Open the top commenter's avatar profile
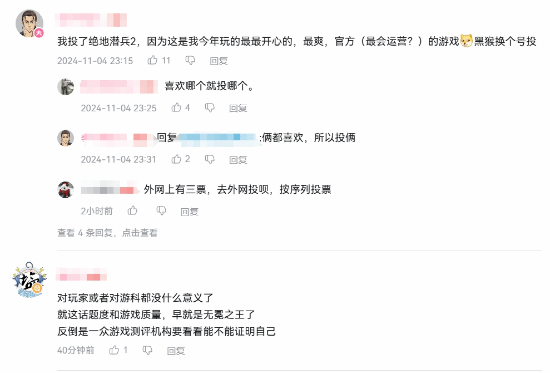Image resolution: width=550 pixels, height=373 pixels. pyautogui.click(x=29, y=23)
